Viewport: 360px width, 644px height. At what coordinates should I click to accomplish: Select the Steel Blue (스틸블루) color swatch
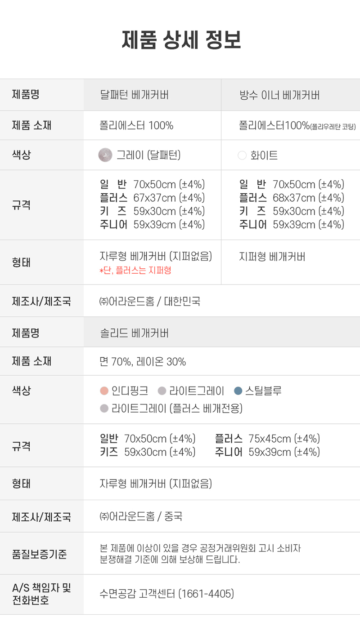tap(238, 391)
